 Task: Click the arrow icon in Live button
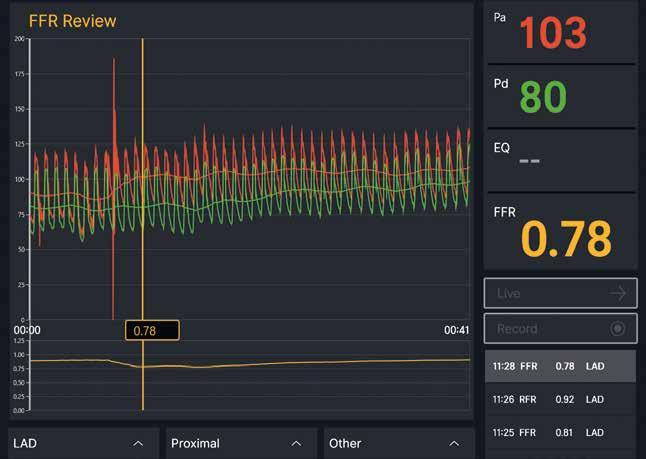tap(618, 293)
